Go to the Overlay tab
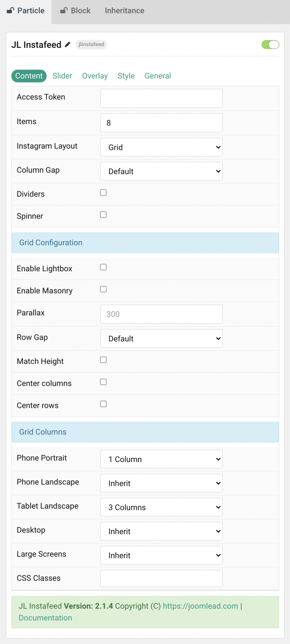This screenshot has width=290, height=644. click(95, 76)
